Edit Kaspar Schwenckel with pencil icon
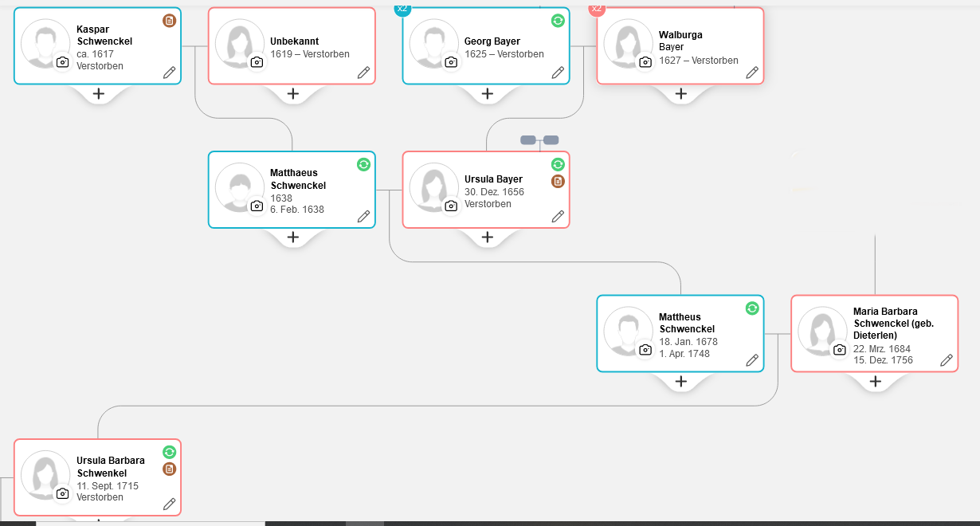Image resolution: width=980 pixels, height=526 pixels. point(169,73)
